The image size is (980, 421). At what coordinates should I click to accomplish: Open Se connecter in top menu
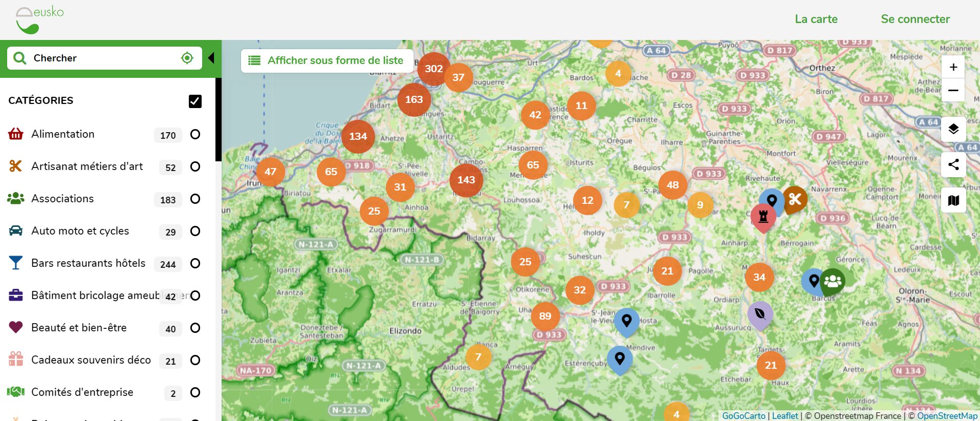[x=915, y=19]
